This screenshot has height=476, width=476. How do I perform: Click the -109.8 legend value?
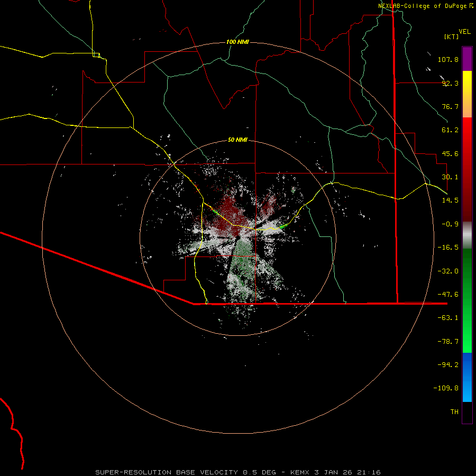pyautogui.click(x=446, y=388)
